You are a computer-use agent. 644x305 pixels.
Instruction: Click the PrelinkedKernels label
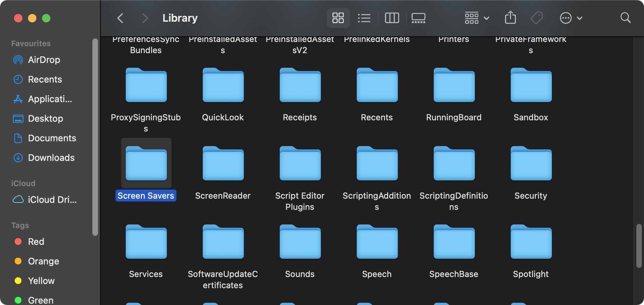coord(377,39)
